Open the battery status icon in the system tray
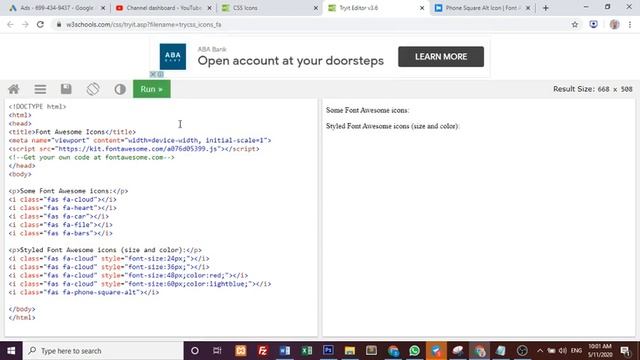Viewport: 640px width, 360px height. (551, 351)
